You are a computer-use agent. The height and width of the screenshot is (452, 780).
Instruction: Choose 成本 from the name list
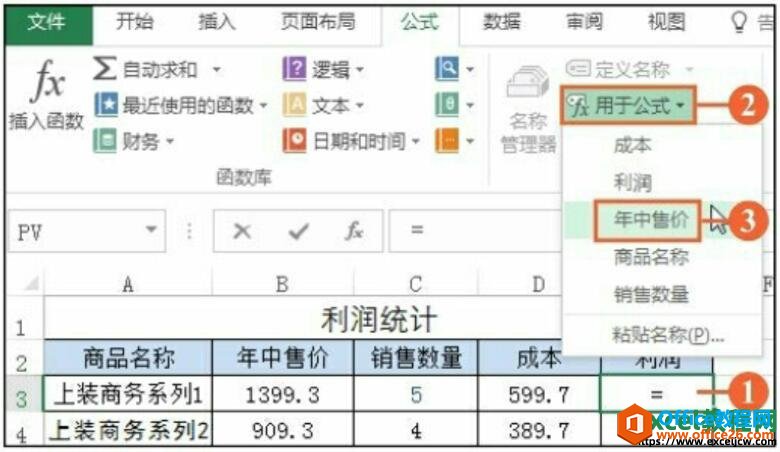tap(662, 145)
